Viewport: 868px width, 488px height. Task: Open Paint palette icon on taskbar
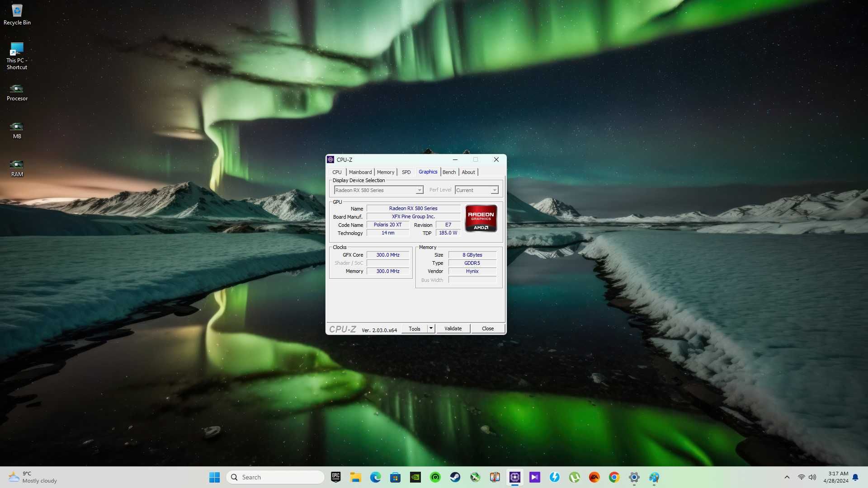pyautogui.click(x=654, y=477)
